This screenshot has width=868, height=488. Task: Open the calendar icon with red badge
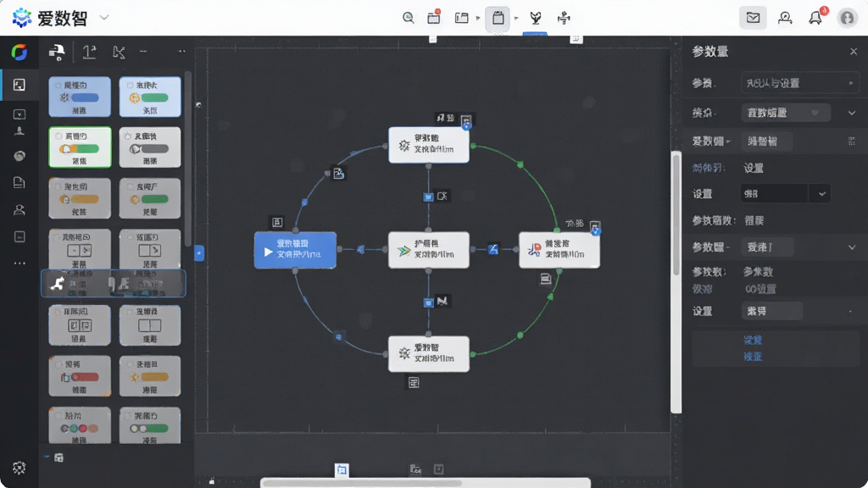[434, 17]
